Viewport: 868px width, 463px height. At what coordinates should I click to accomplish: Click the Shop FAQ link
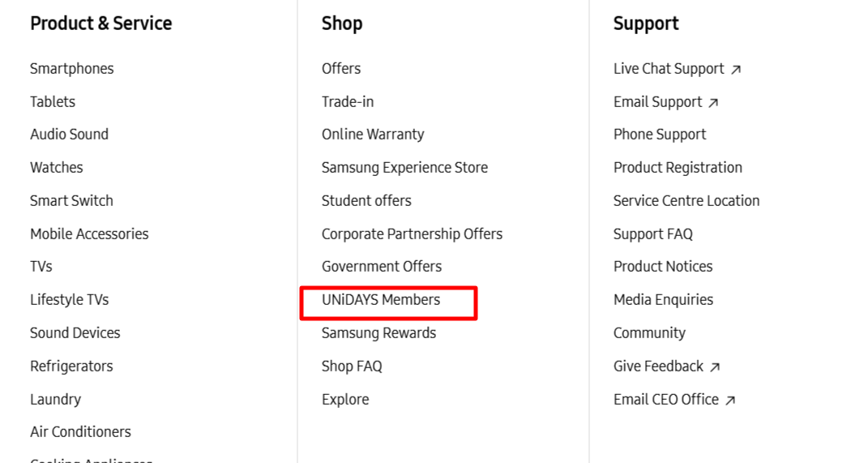(x=352, y=367)
